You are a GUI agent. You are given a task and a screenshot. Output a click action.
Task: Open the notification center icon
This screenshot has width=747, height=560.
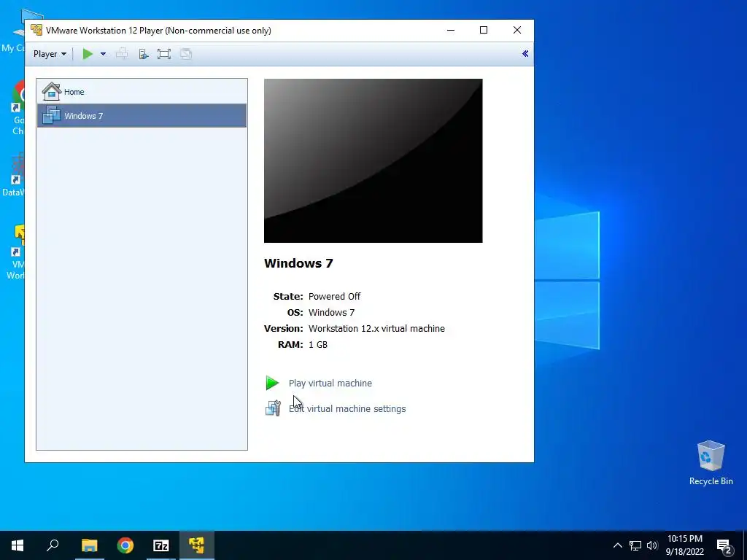(x=724, y=545)
